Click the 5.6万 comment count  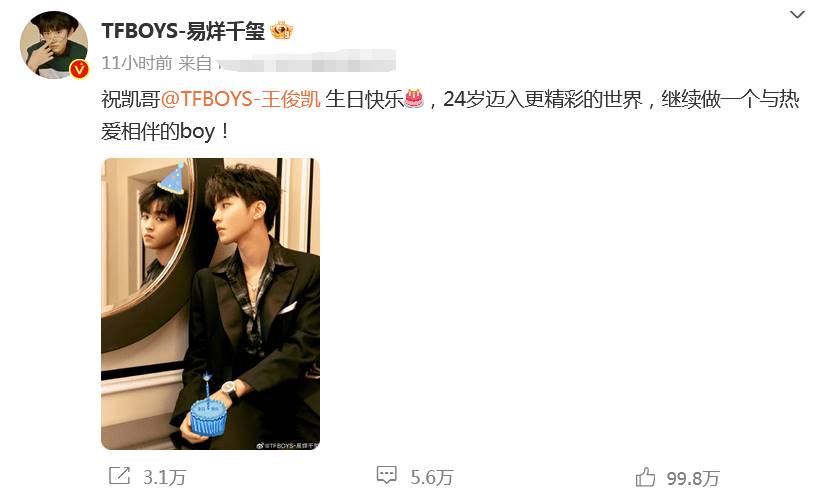(x=432, y=477)
